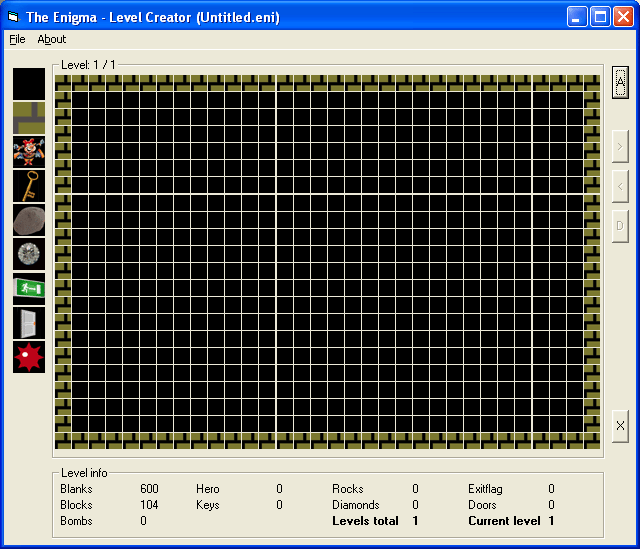Screen dimensions: 640x549
Task: Click the Blocks count value 104
Action: pos(149,505)
